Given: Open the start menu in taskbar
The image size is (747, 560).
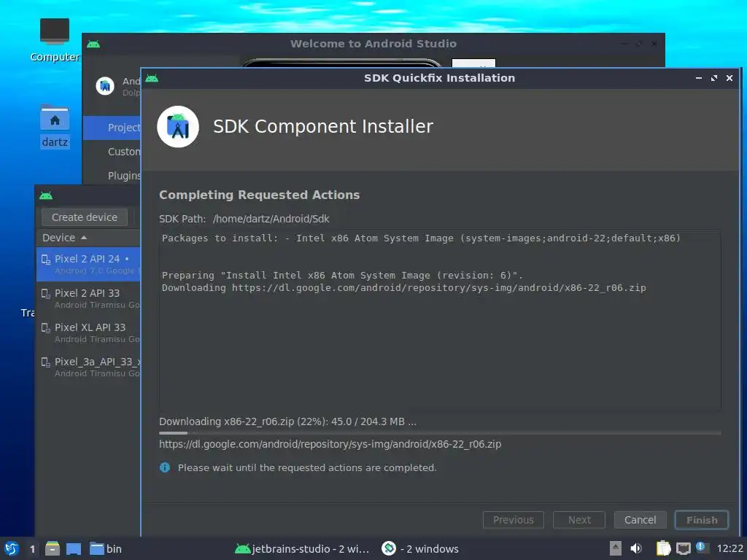Looking at the screenshot, I should (12, 548).
